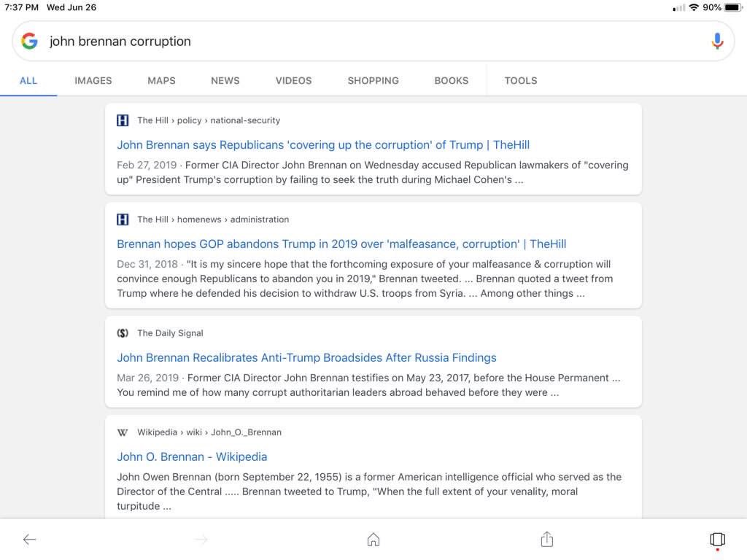Tap 'The Daily Signal' source label
The image size is (747, 560).
coord(170,333)
